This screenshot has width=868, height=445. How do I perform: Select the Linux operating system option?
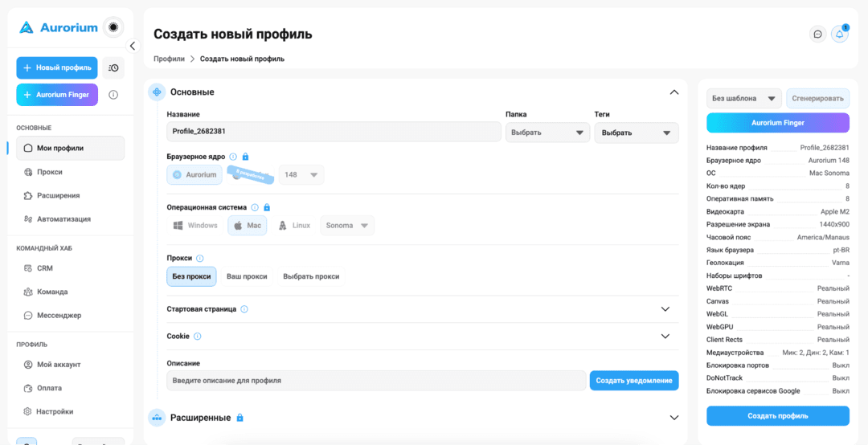point(295,225)
